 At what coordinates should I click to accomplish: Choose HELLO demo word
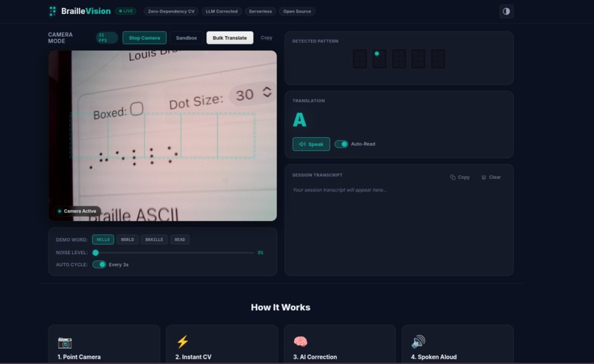[x=102, y=239]
